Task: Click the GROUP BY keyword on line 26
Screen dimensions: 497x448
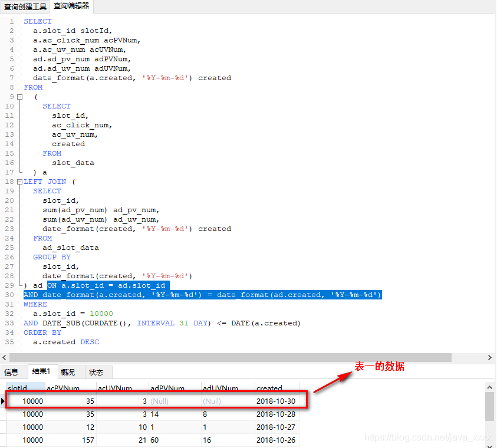Action: (x=52, y=257)
